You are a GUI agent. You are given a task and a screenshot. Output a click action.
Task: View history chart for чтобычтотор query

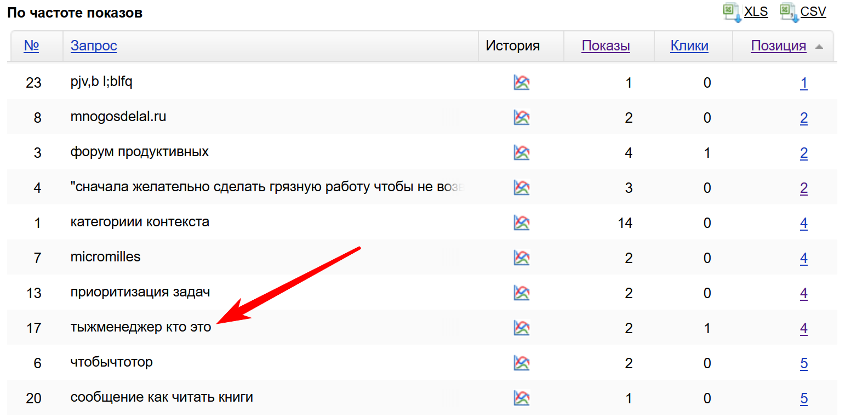[x=521, y=363]
